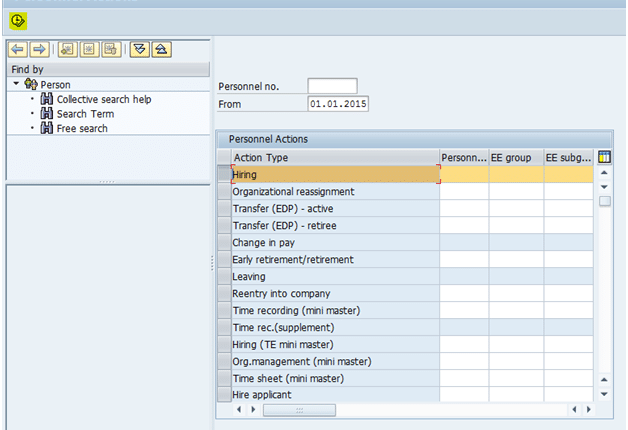628x430 pixels.
Task: Click the bottom scroll-up arrow of table
Action: tap(604, 379)
